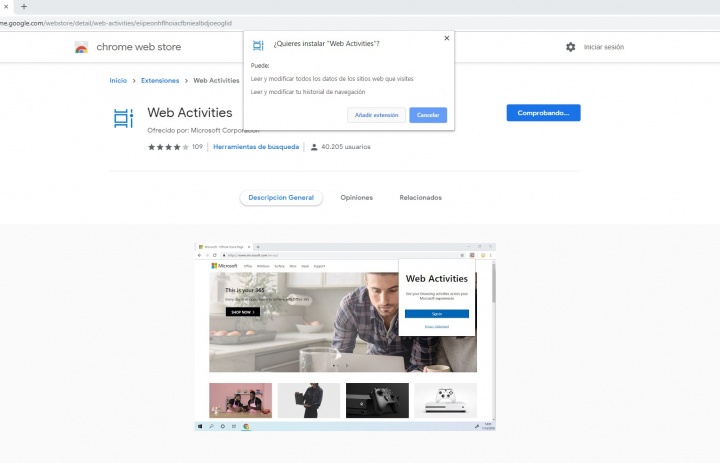Close the current browser tab
Screen dimensions: 720x463
6,6
